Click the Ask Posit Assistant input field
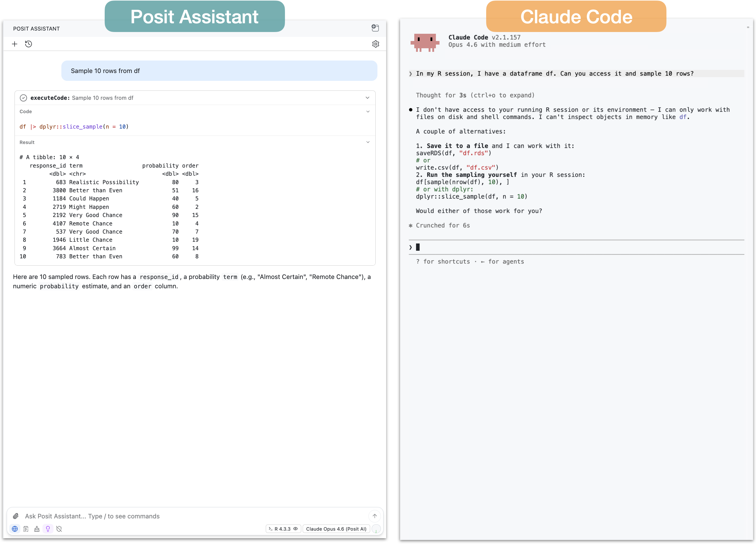 pos(195,516)
